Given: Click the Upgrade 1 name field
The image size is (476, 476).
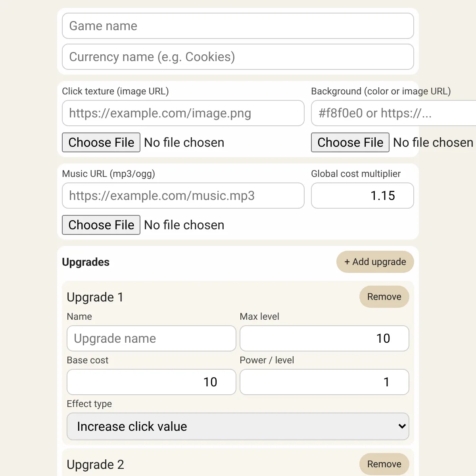Looking at the screenshot, I should click(x=152, y=338).
